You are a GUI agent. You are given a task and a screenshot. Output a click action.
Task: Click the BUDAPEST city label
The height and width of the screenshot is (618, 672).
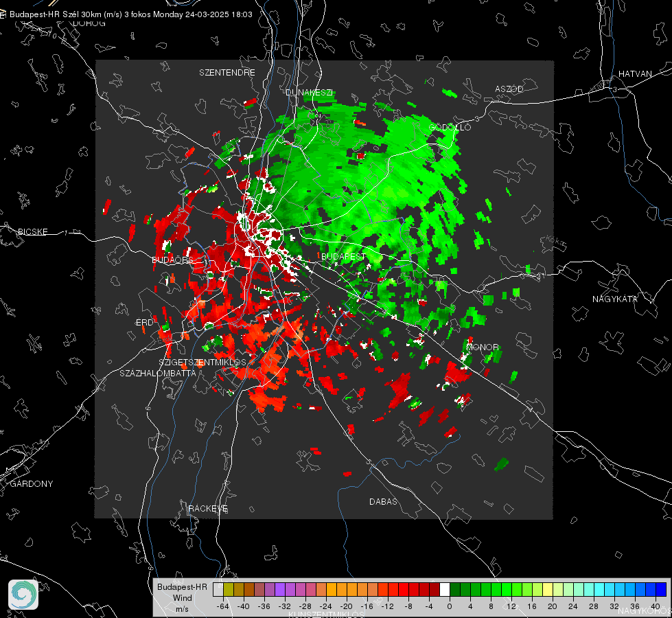pyautogui.click(x=343, y=256)
